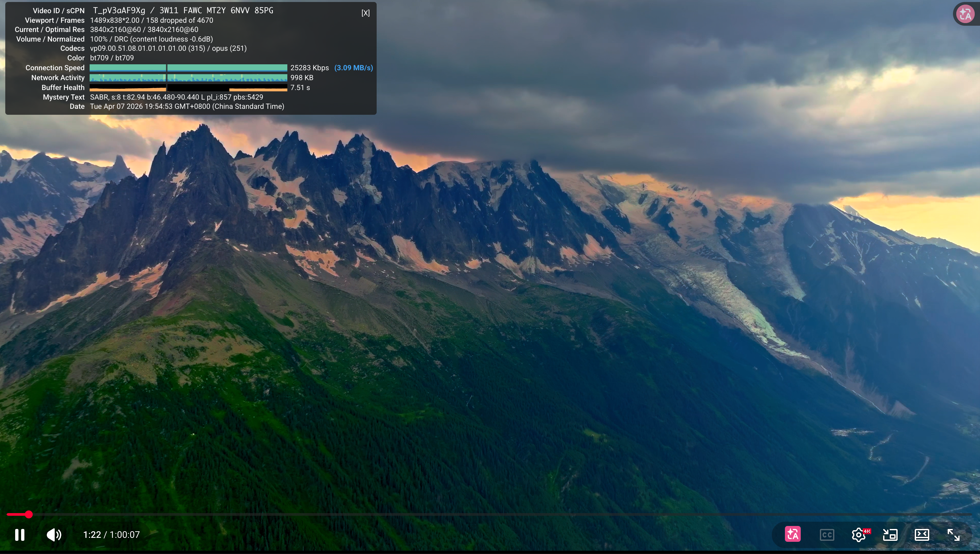Exit fullscreen with arrows icon
Screen dimensions: 980x554
coord(953,535)
